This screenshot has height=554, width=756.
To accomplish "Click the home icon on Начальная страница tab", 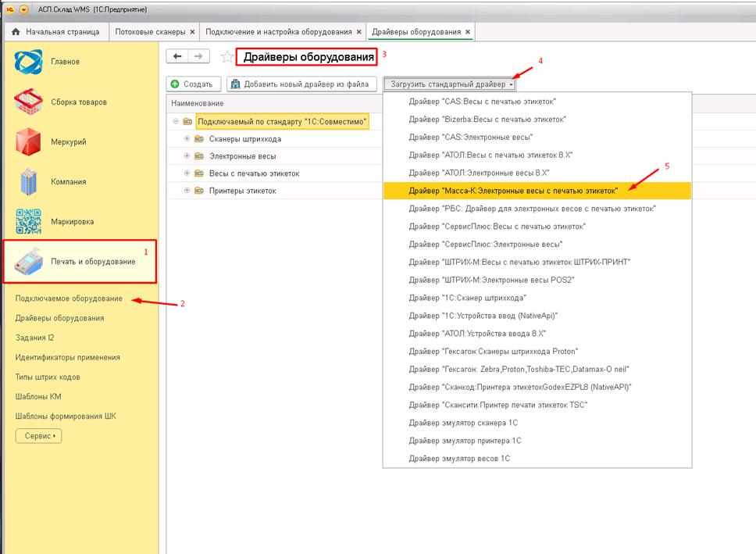I will click(16, 32).
